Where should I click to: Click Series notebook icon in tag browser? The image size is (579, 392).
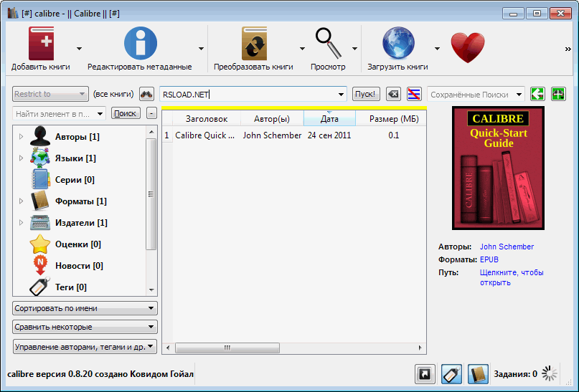click(x=40, y=179)
